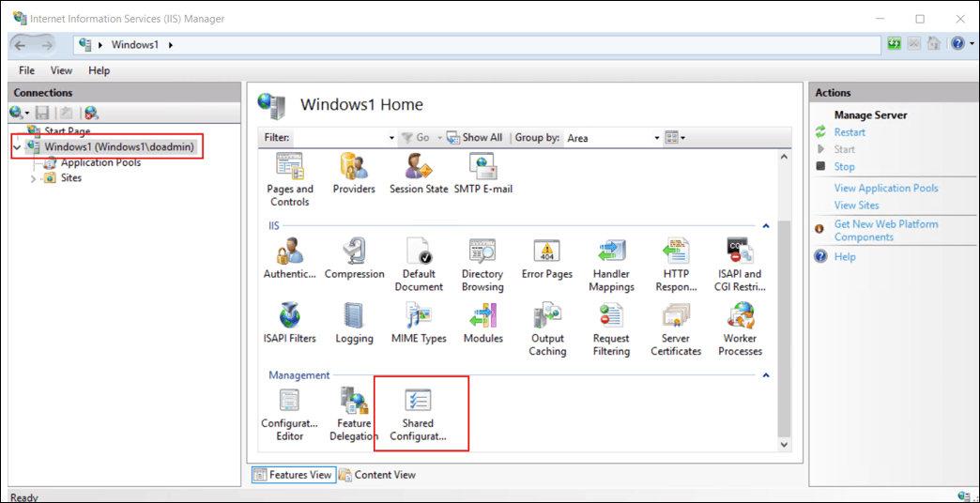The height and width of the screenshot is (503, 980).
Task: Open the View menu
Action: [61, 70]
